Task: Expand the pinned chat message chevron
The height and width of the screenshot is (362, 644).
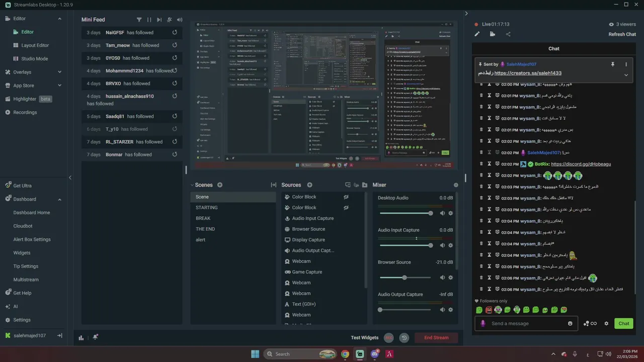Action: (x=626, y=75)
